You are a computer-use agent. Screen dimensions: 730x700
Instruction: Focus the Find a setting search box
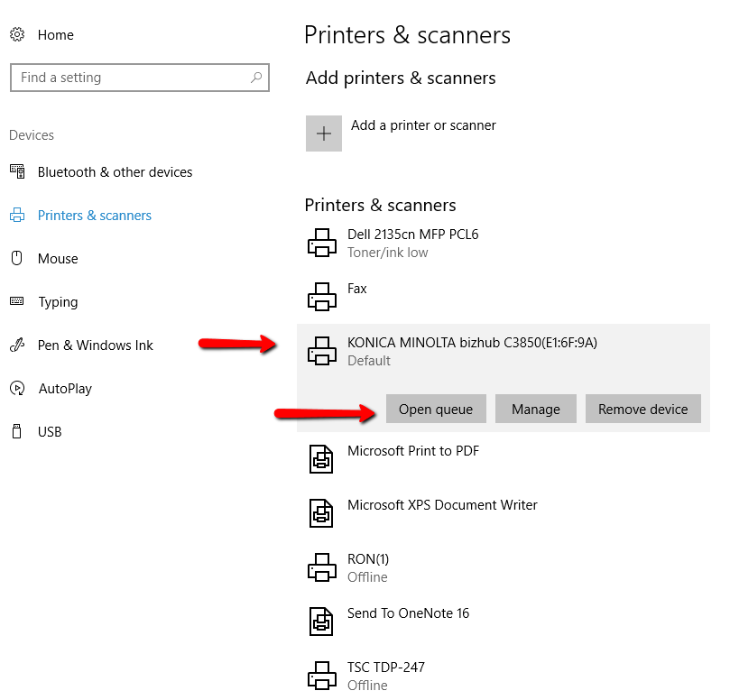point(140,78)
